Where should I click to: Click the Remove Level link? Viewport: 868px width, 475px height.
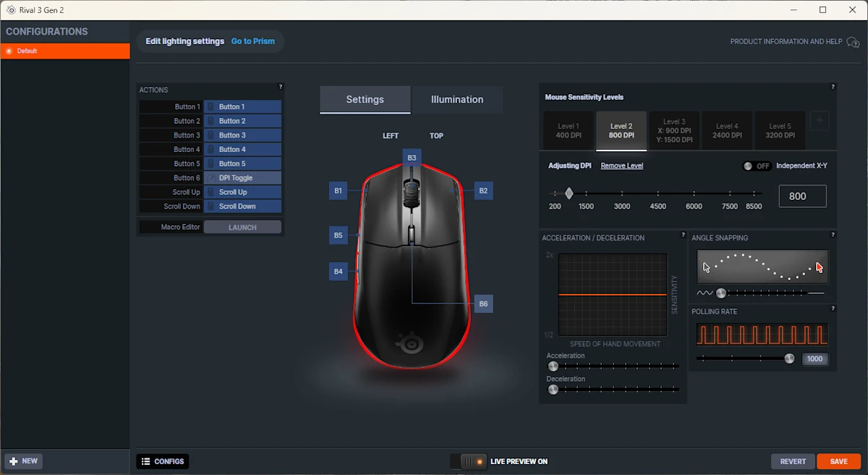[x=621, y=165]
